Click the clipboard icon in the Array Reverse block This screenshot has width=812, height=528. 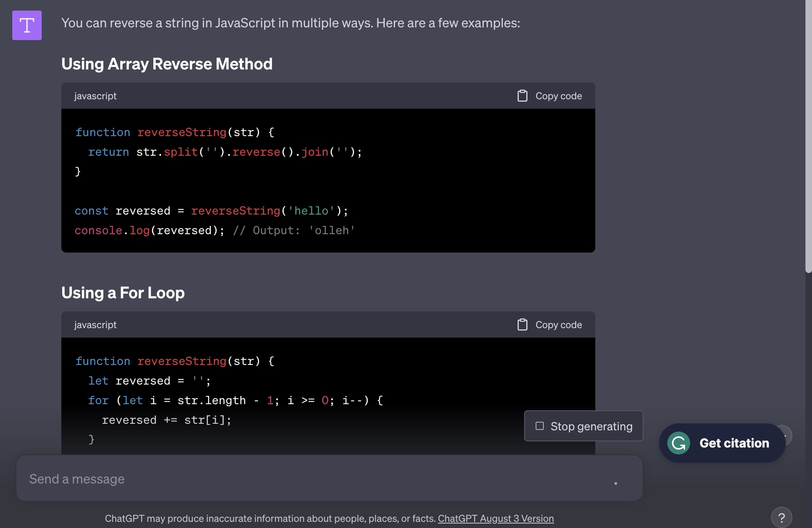pyautogui.click(x=522, y=96)
